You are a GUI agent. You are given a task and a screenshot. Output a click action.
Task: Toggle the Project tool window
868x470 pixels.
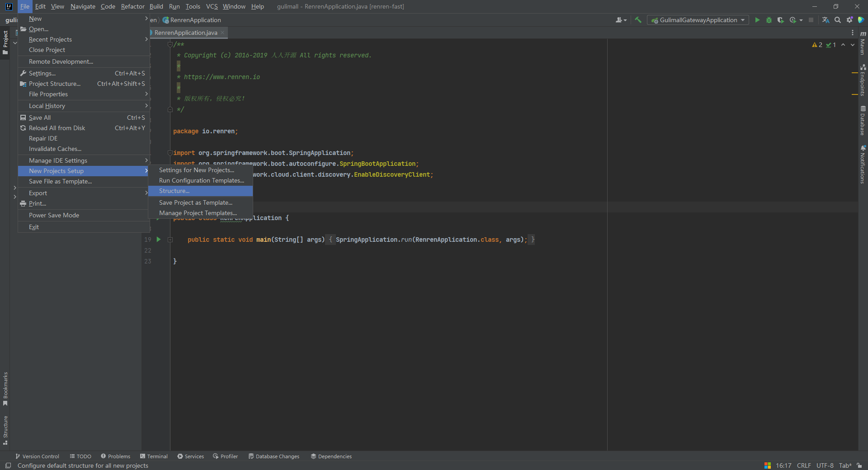[5, 42]
